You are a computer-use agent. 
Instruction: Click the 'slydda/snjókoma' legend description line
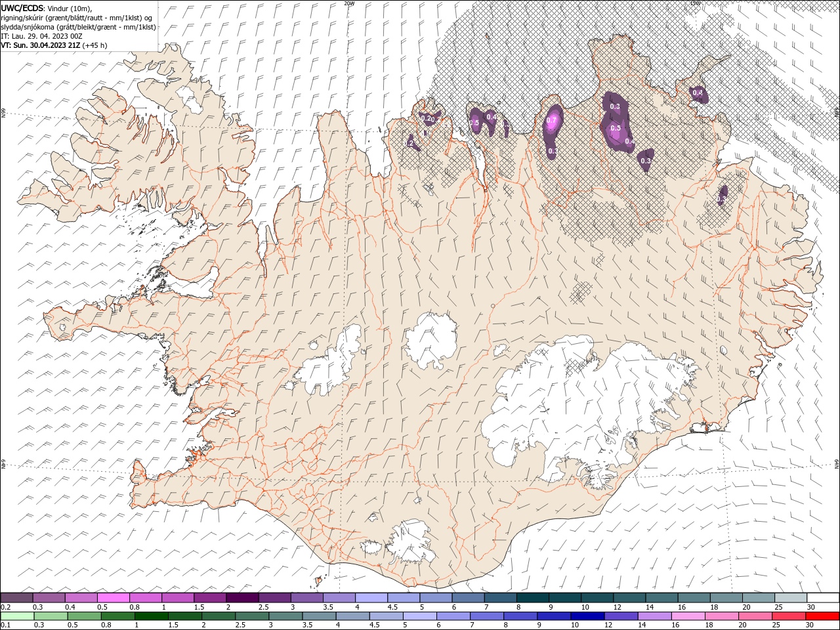click(78, 27)
